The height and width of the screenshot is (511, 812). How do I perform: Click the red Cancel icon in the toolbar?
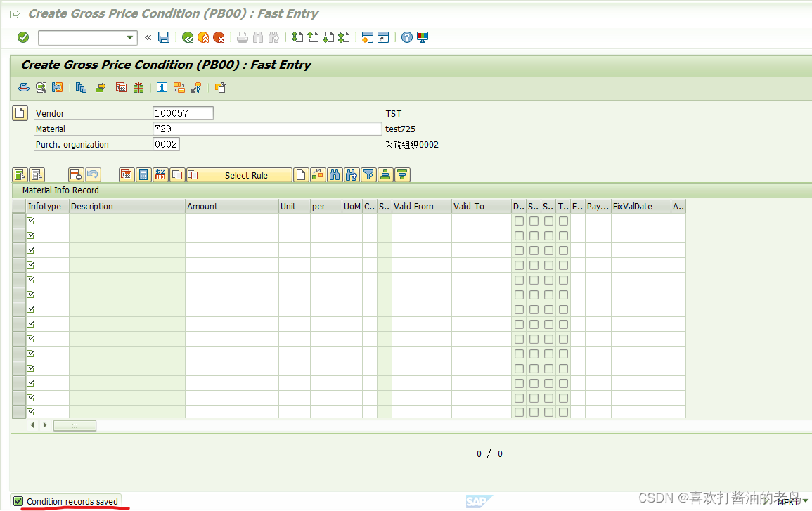(x=218, y=37)
